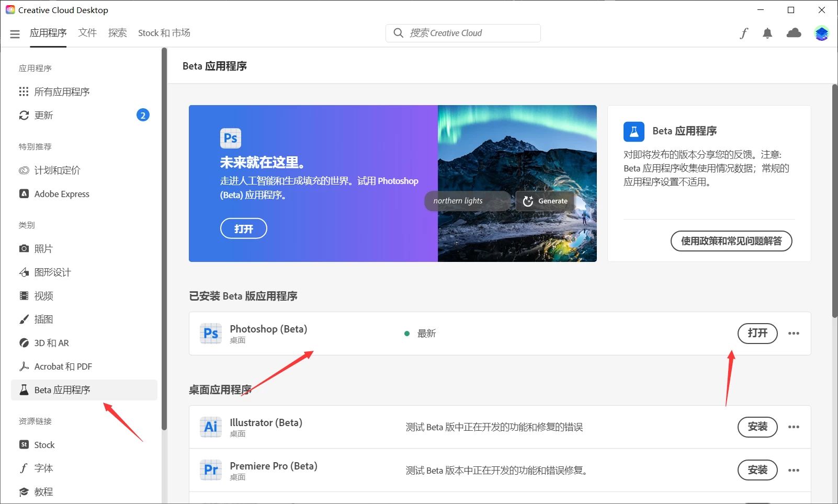Image resolution: width=838 pixels, height=504 pixels.
Task: Switch to the Stock 和市场 tab
Action: pyautogui.click(x=164, y=33)
